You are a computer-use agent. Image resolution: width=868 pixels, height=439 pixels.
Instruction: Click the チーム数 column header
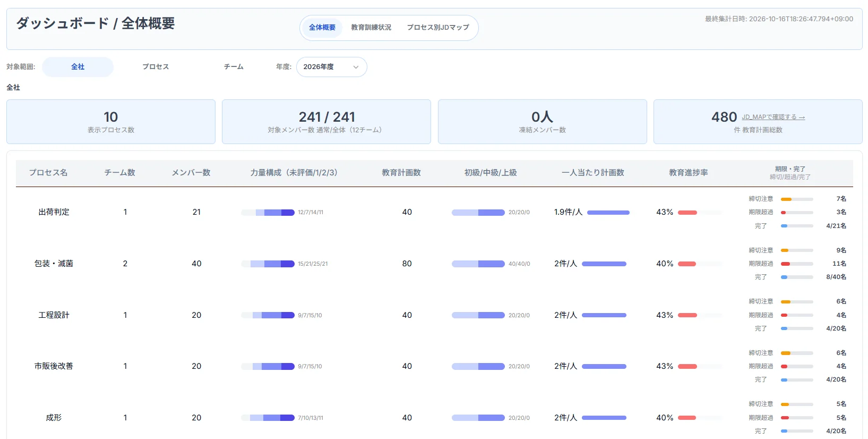pos(120,173)
